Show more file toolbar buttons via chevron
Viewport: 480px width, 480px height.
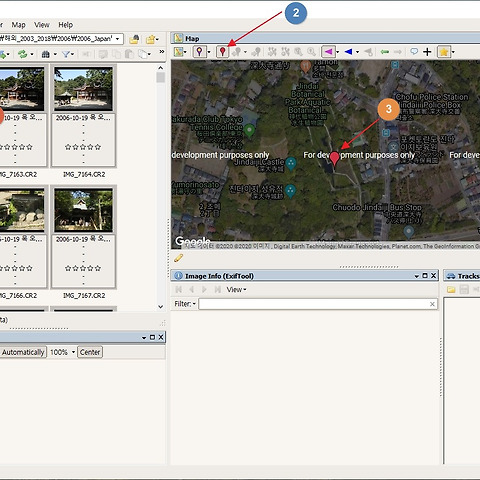tap(162, 52)
